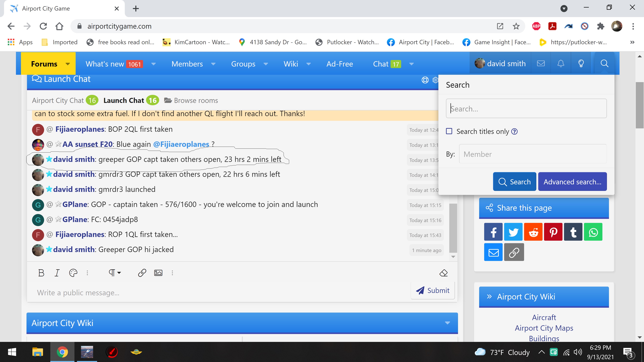This screenshot has width=644, height=362.
Task: Click the eraser remove formatting icon
Action: (443, 273)
